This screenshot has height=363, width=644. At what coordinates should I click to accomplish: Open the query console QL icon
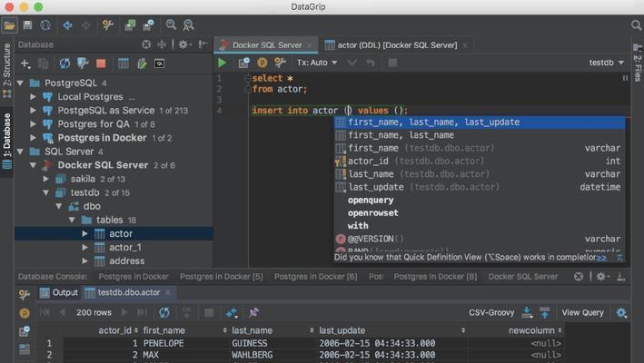[159, 64]
